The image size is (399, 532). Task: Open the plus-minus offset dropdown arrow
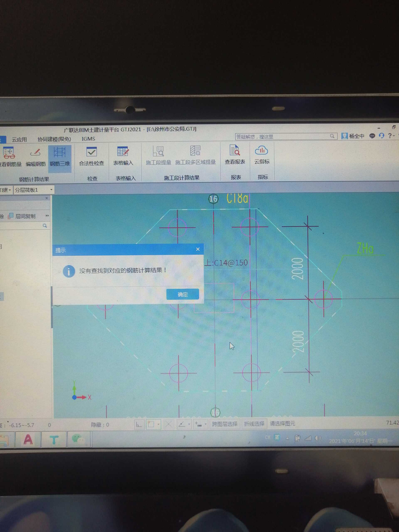(205, 424)
